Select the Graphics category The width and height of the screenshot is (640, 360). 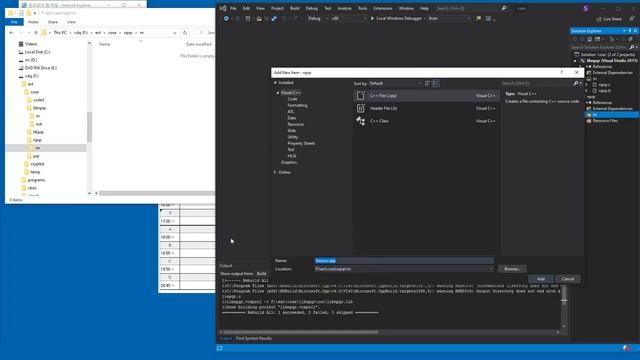289,162
